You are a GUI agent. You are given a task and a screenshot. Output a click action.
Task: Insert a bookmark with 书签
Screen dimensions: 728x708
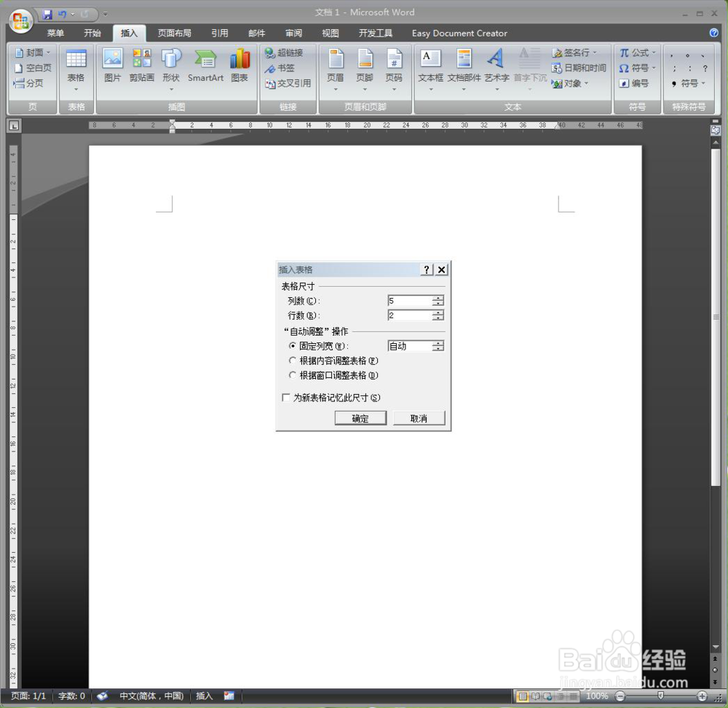280,67
